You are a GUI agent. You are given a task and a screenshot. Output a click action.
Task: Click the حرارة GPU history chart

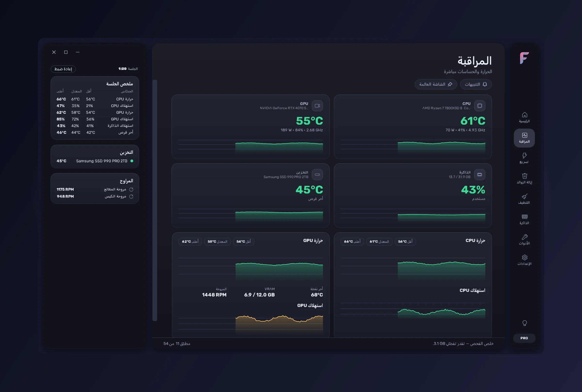point(251,269)
